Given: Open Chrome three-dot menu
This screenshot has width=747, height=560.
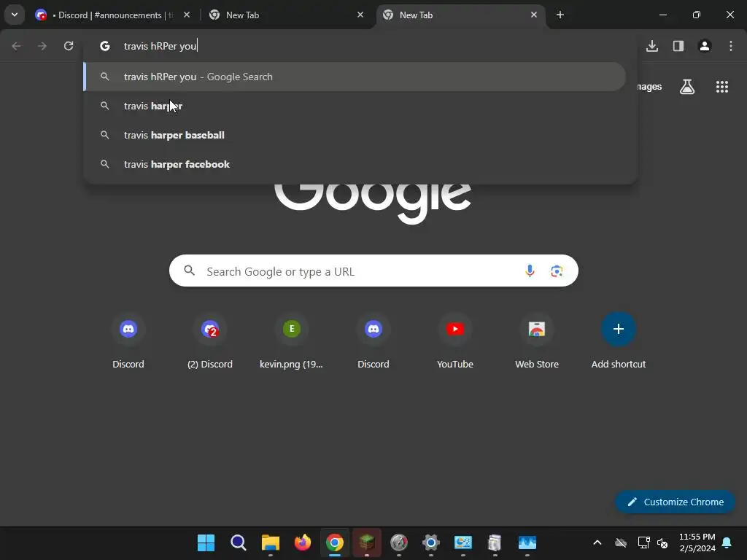Looking at the screenshot, I should coord(731,46).
